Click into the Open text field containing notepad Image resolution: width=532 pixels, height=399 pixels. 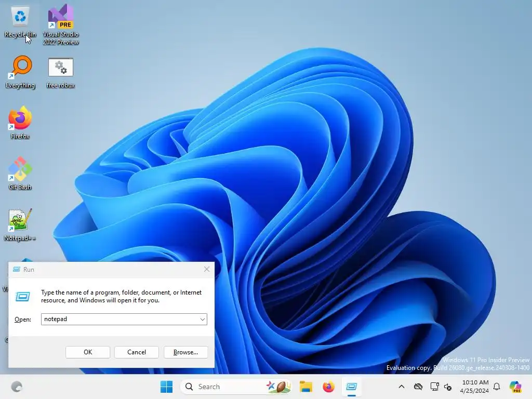coord(120,320)
